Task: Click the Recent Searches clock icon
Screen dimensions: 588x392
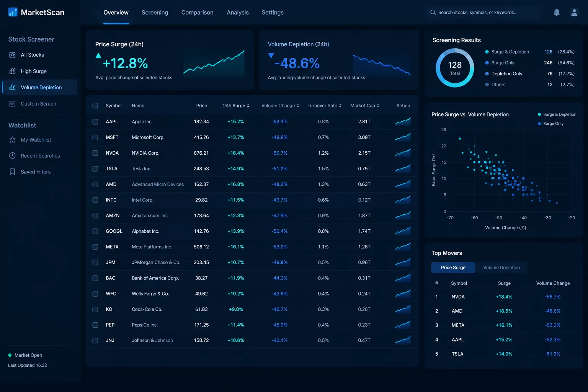Action: click(x=13, y=156)
